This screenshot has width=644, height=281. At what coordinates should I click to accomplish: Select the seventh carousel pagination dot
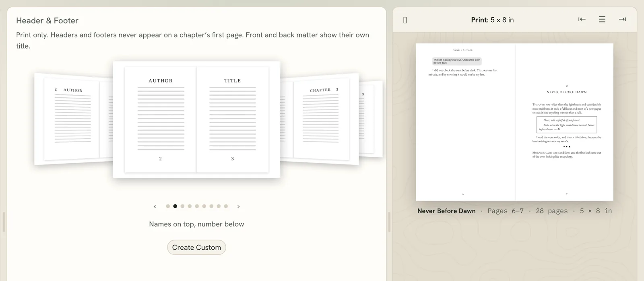pos(211,206)
